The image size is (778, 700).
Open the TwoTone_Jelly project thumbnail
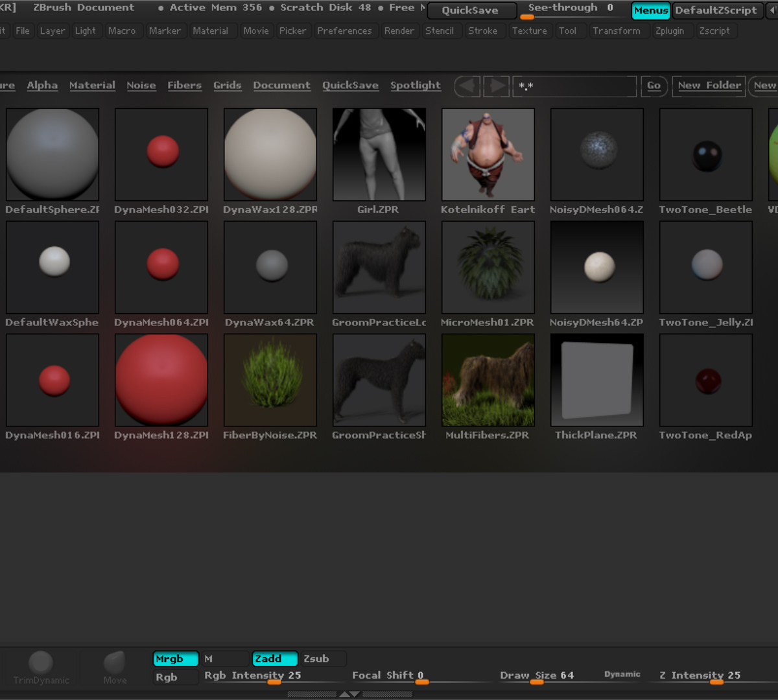[706, 267]
